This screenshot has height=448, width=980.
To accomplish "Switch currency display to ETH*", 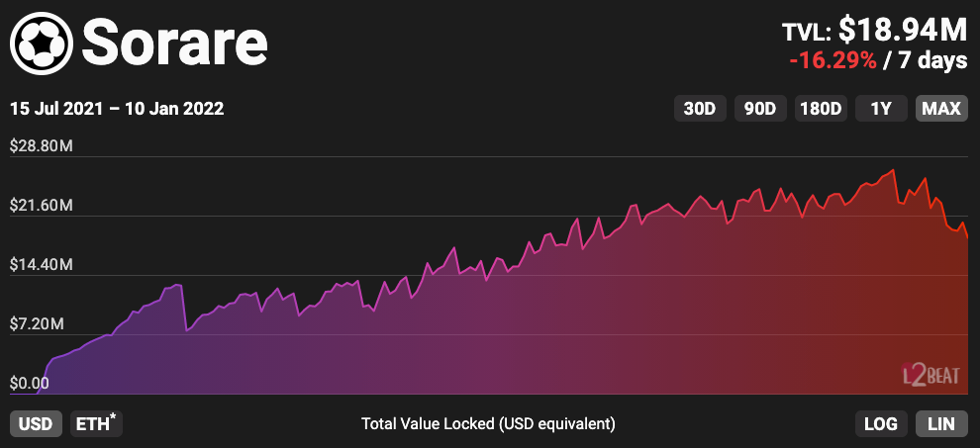I will (96, 423).
